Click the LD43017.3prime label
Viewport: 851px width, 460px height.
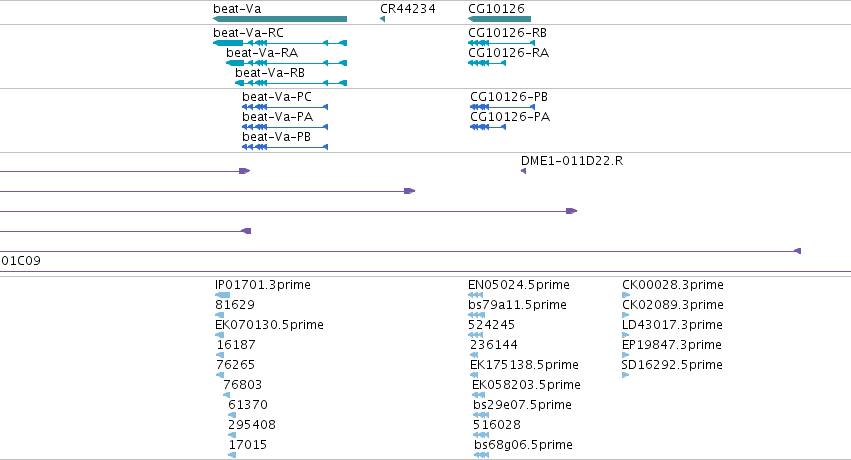tap(672, 324)
